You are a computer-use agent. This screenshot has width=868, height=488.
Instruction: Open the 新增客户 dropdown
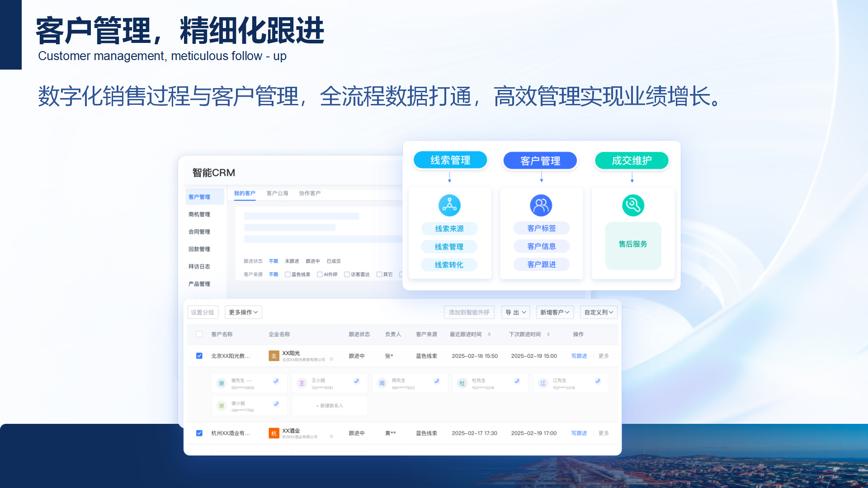[x=554, y=312]
